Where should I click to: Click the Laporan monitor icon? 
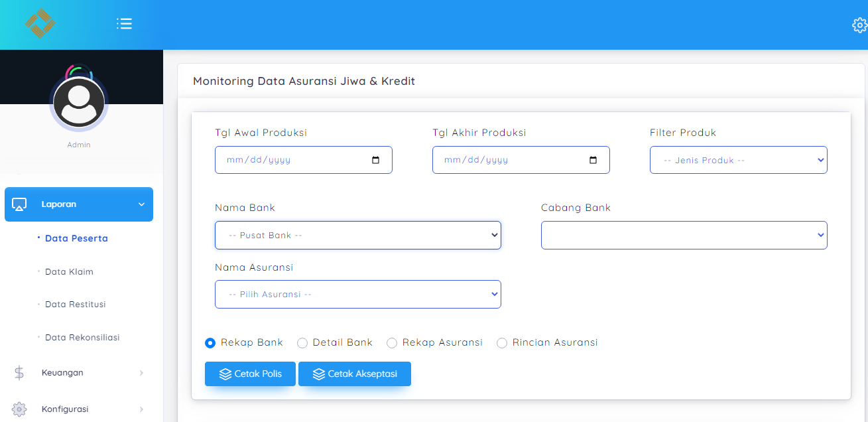click(x=19, y=204)
